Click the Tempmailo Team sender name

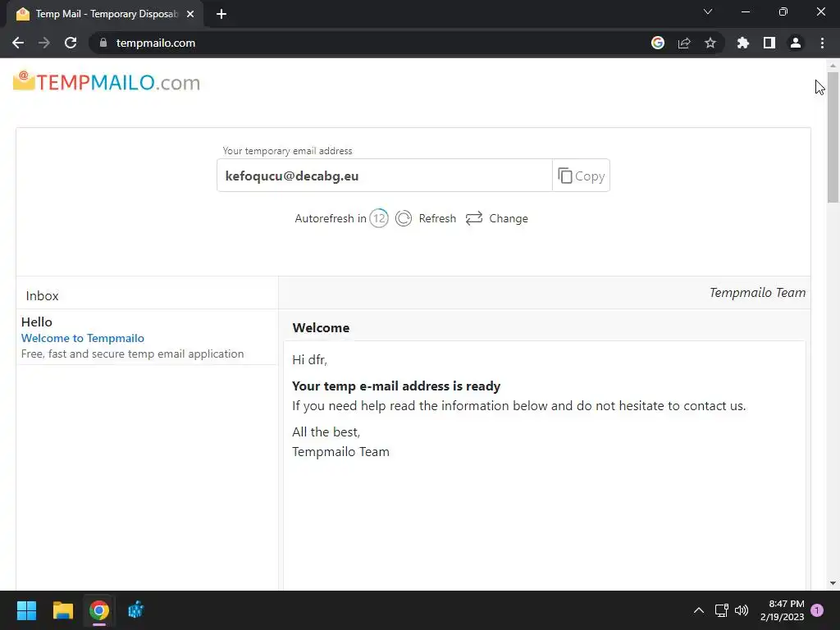coord(757,293)
